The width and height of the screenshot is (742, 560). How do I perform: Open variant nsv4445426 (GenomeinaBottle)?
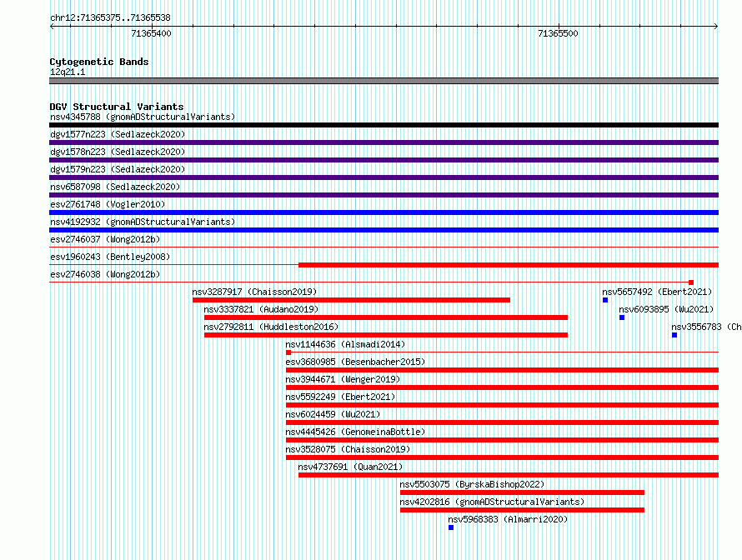tap(355, 432)
